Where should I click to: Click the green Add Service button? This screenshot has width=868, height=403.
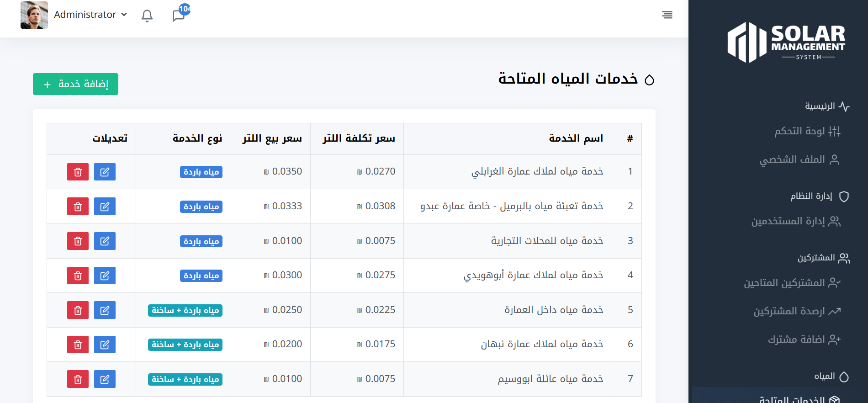[75, 84]
